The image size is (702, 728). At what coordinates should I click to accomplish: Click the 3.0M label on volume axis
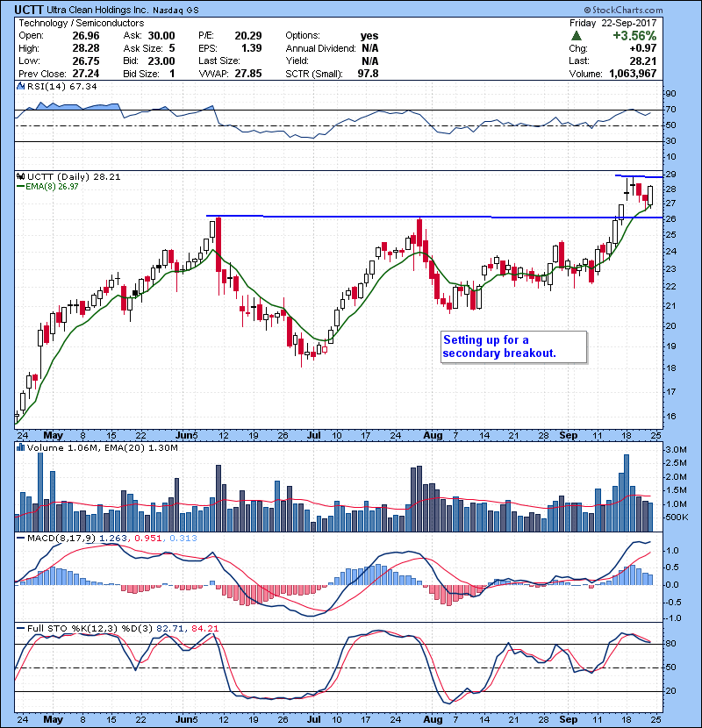pos(676,450)
